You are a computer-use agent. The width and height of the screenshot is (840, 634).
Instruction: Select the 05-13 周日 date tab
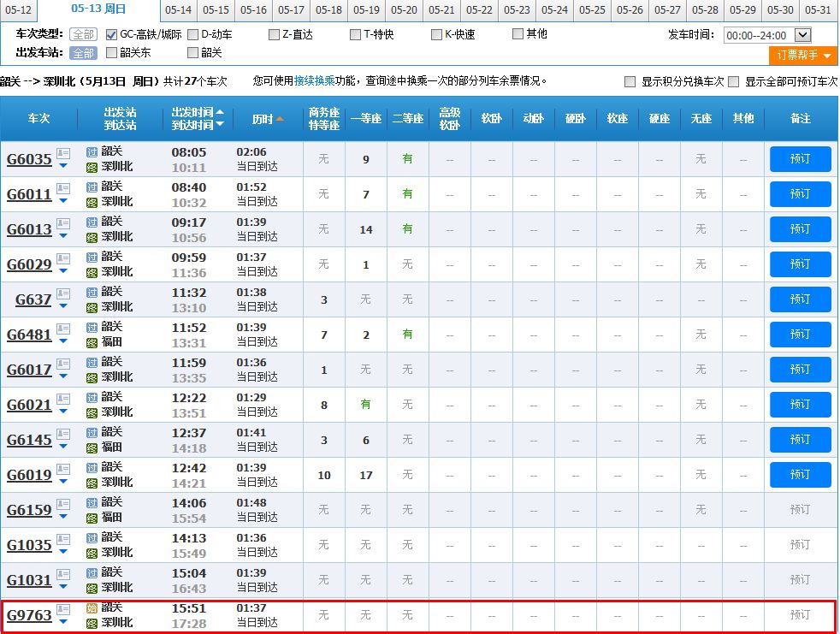pyautogui.click(x=97, y=12)
